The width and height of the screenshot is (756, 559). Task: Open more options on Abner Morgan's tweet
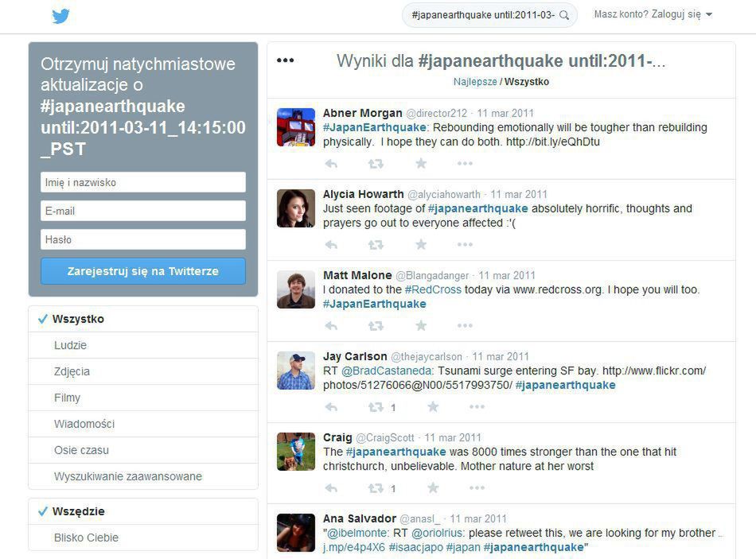point(465,164)
